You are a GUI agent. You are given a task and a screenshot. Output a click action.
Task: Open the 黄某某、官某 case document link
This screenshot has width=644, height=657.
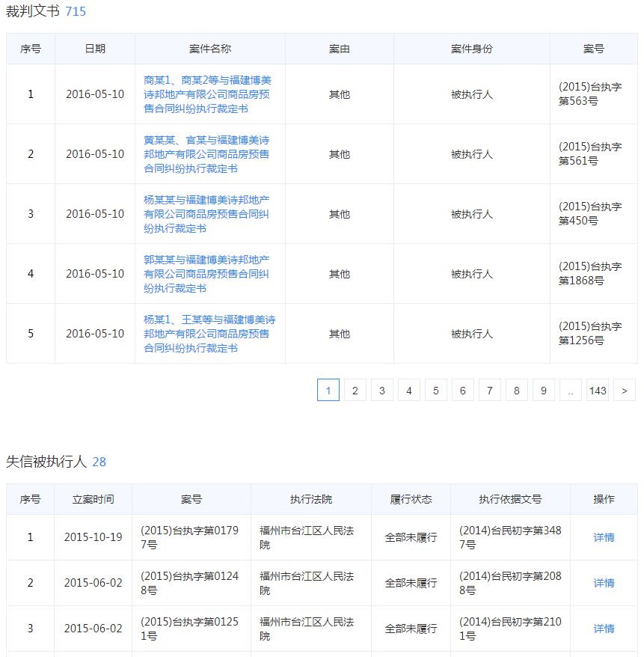[x=211, y=154]
